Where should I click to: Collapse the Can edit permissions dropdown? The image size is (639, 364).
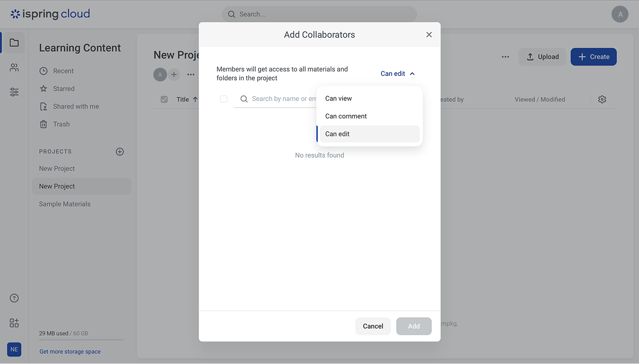397,73
